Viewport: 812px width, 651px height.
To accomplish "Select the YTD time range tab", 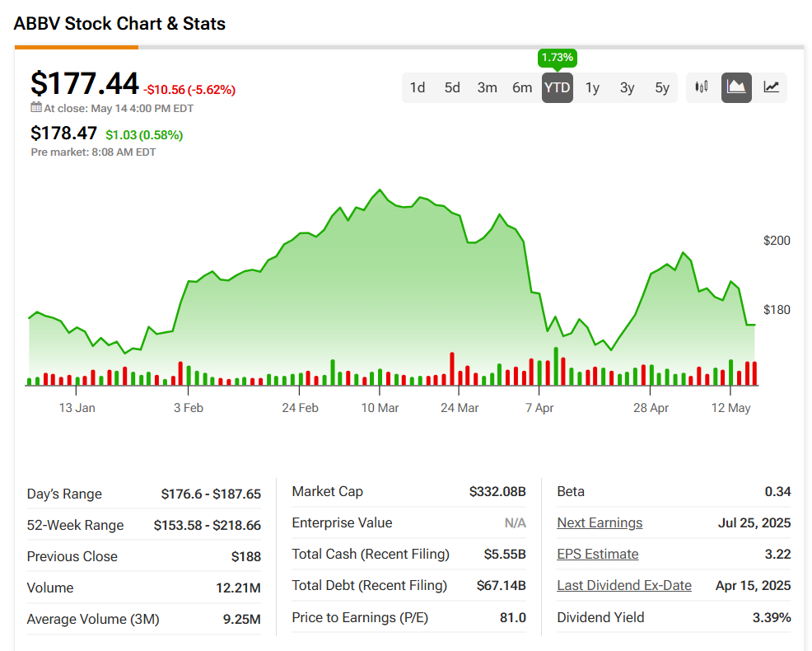I will (558, 87).
